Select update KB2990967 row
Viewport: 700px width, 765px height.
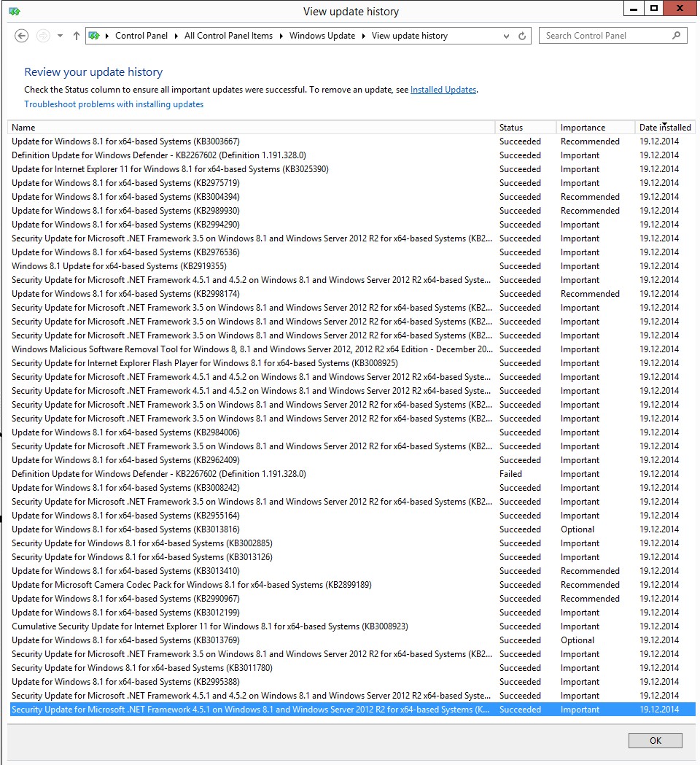pyautogui.click(x=352, y=599)
